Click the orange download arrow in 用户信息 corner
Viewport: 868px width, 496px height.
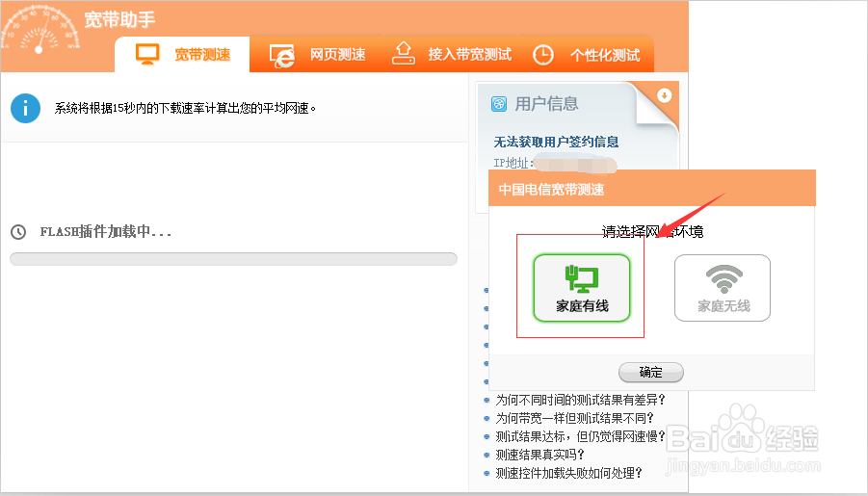point(665,95)
